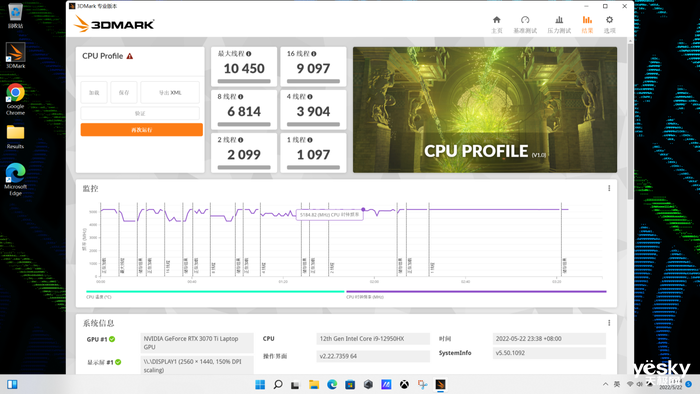Open Recycle Bin desktop icon
The width and height of the screenshot is (700, 394).
15,15
